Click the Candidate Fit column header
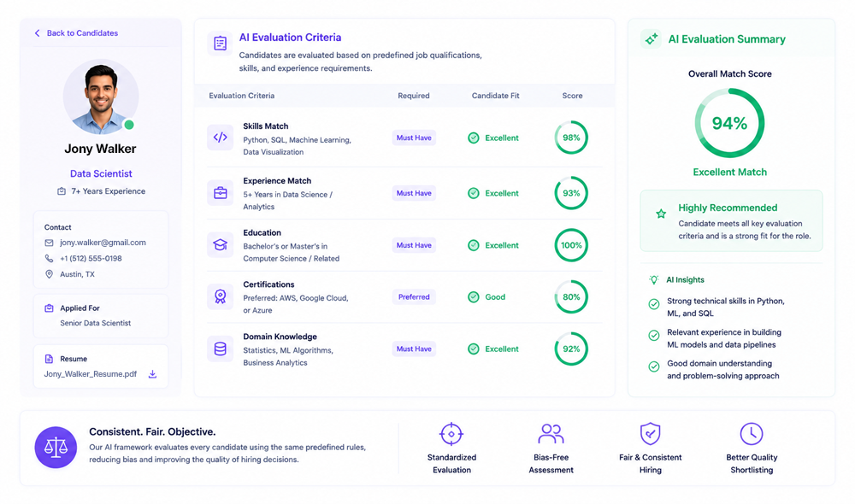Screen dimensions: 855x504 point(496,96)
